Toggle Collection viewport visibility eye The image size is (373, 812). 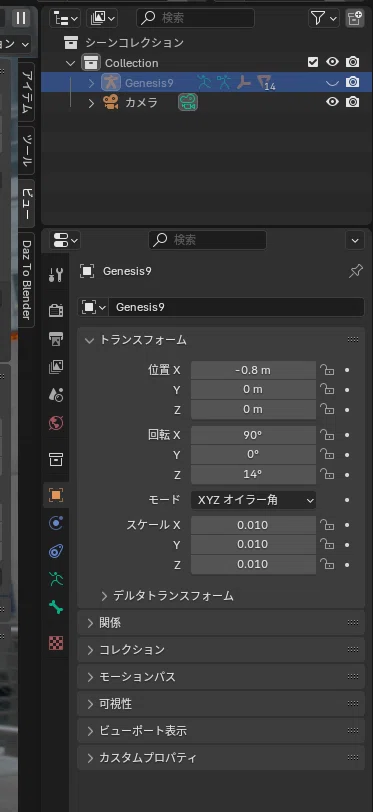tap(332, 62)
